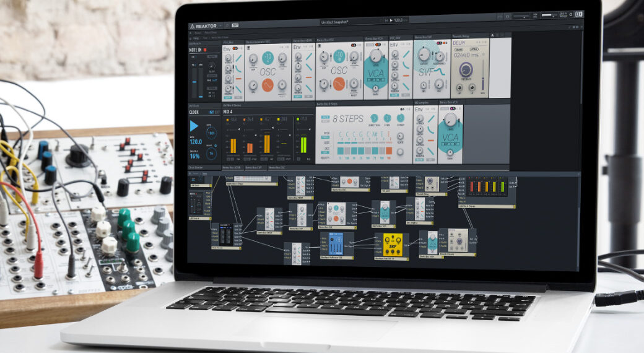
Task: Click the 120.0 tempo field in header
Action: pos(399,20)
